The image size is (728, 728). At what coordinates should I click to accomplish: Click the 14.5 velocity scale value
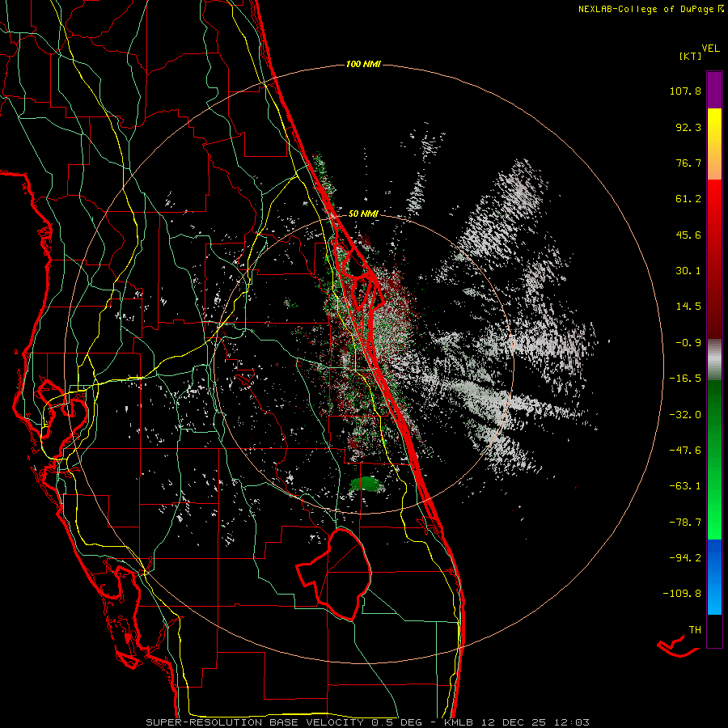tap(688, 307)
